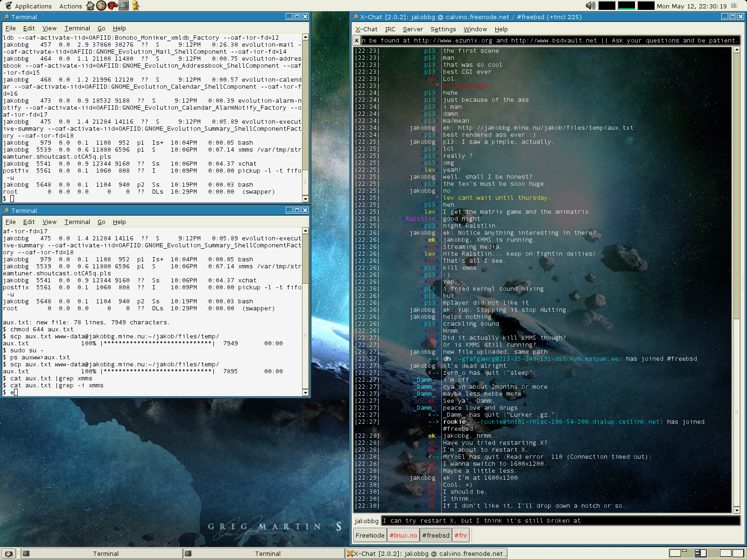Click the aux.txt URL posted by jakobbg

(x=545, y=128)
